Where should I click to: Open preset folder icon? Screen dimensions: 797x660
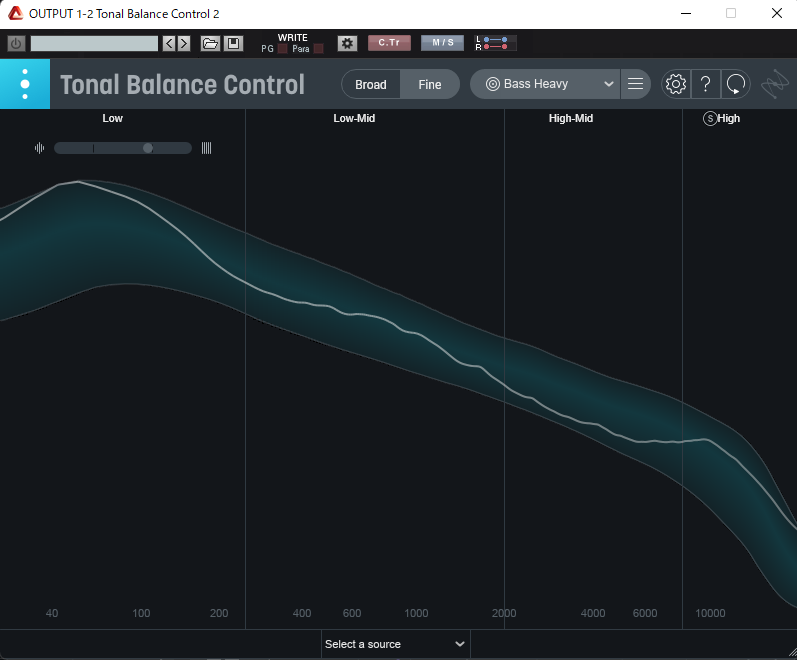point(210,44)
